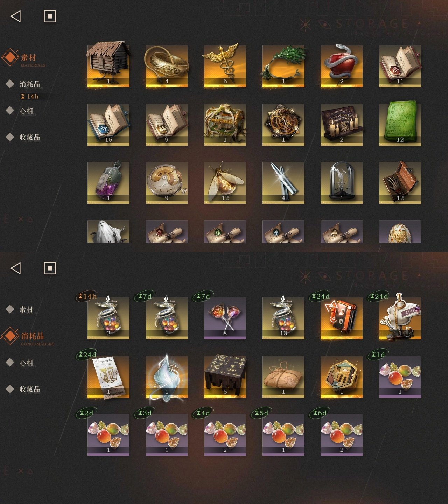The image size is (448, 504).
Task: Open the mannequin -450 discount item
Action: tap(400, 317)
